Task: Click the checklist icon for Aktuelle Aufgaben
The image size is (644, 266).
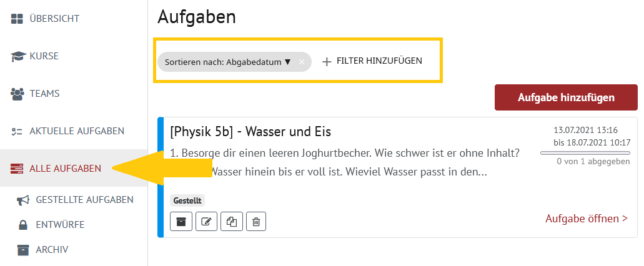Action: tap(16, 131)
